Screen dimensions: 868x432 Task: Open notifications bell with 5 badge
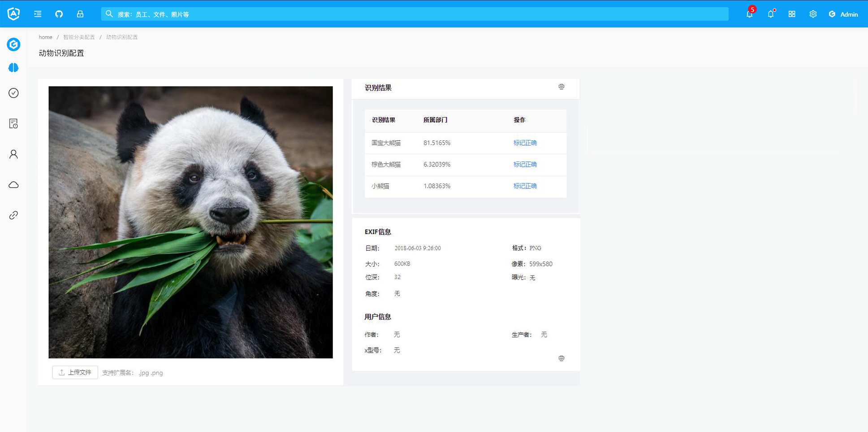pyautogui.click(x=749, y=14)
